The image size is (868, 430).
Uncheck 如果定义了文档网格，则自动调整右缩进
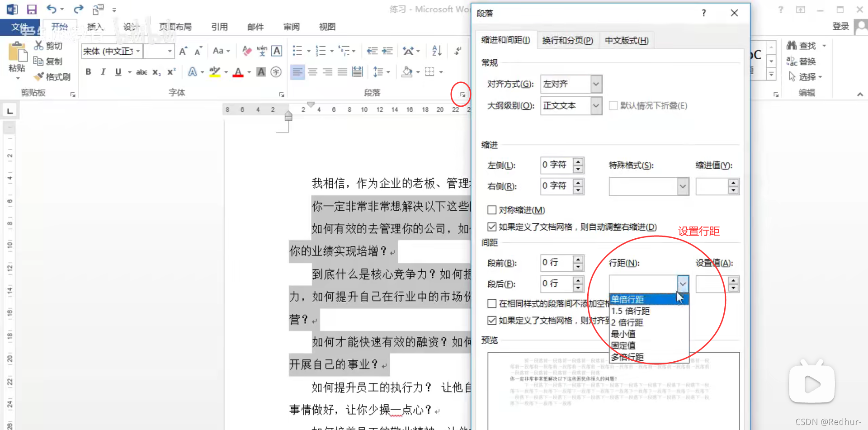[x=492, y=227]
